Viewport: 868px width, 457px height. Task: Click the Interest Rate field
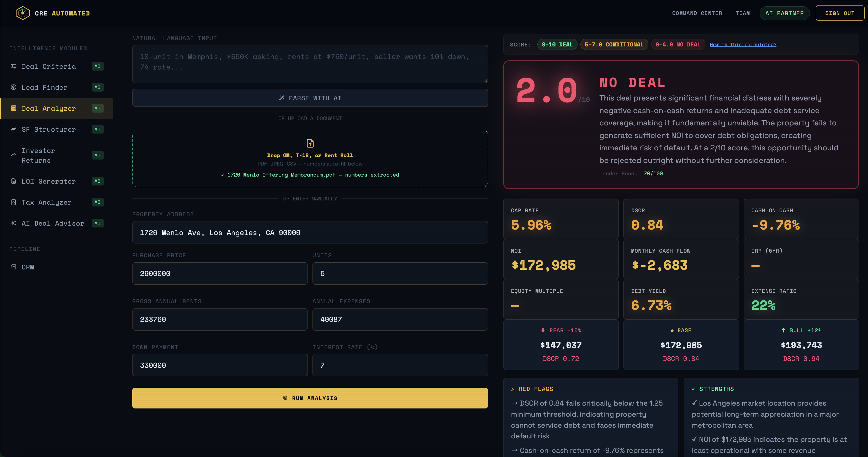click(400, 365)
